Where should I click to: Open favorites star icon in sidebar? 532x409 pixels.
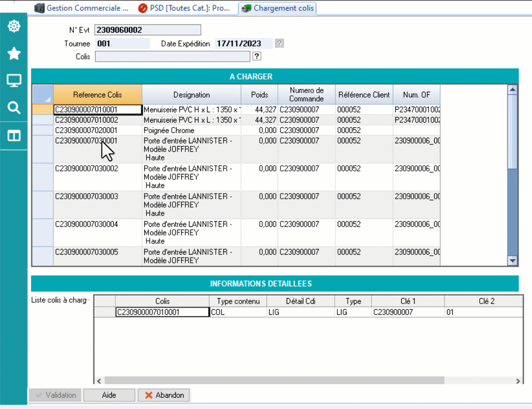13,53
